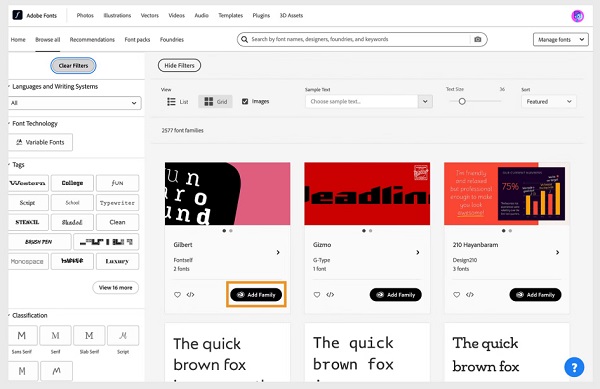Open the blue help question mark button
Image resolution: width=600 pixels, height=389 pixels.
[x=574, y=367]
